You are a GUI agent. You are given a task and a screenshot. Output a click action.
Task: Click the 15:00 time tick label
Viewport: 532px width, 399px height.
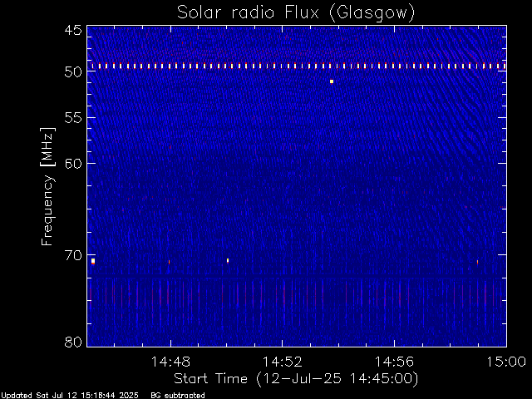[506, 362]
